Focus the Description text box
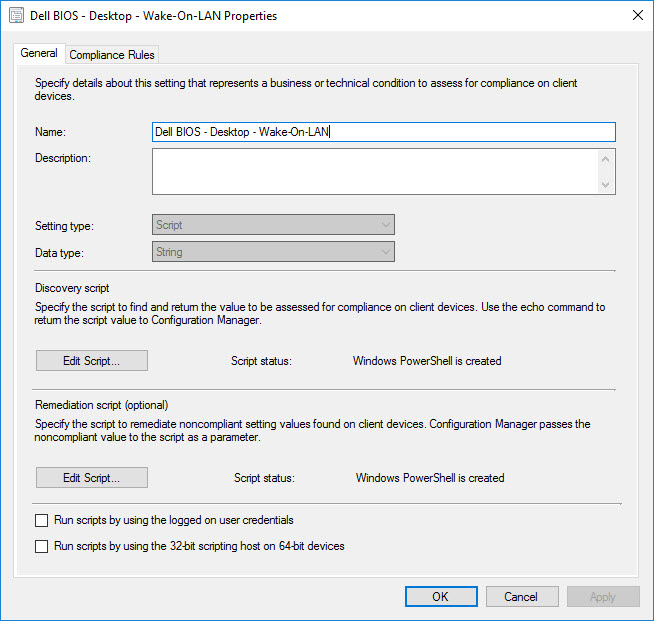 coord(375,171)
